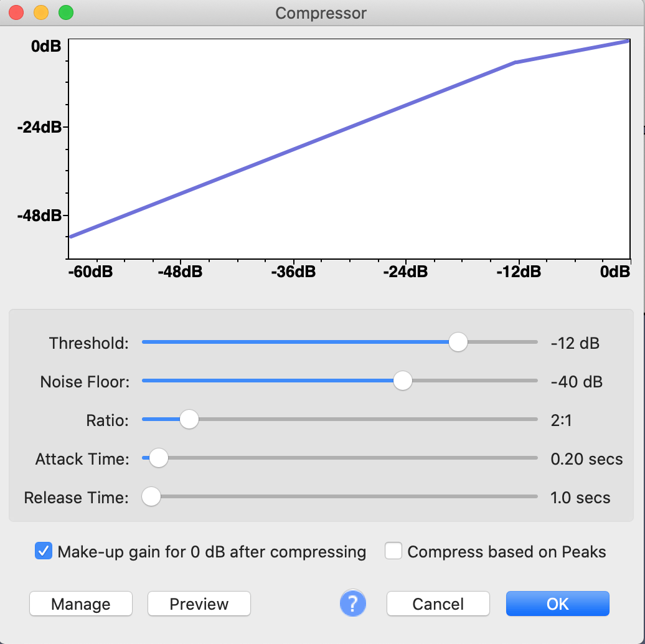Screen dimensions: 645x644
Task: Click the Noise Floor: label
Action: coord(85,382)
